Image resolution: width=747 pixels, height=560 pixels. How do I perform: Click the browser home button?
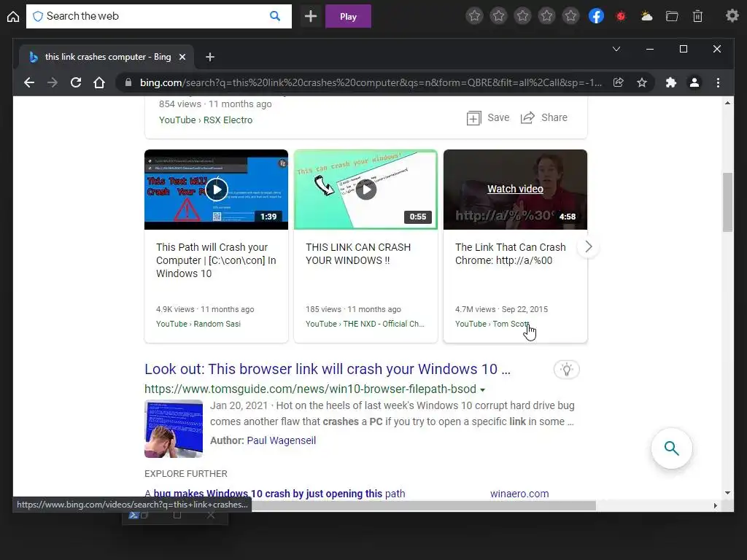point(99,82)
